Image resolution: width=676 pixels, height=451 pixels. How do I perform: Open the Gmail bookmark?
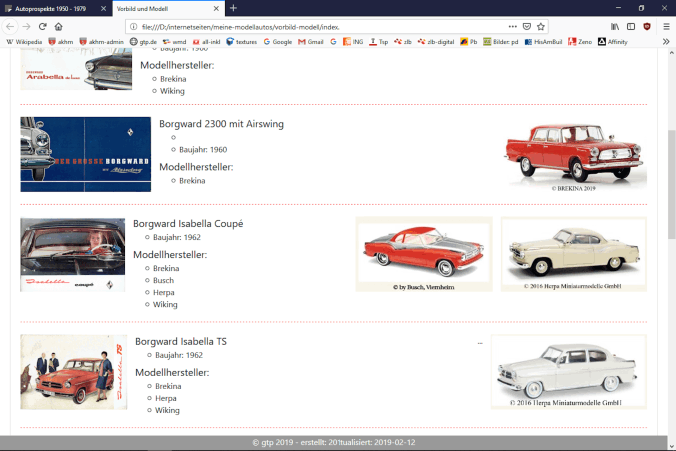311,42
